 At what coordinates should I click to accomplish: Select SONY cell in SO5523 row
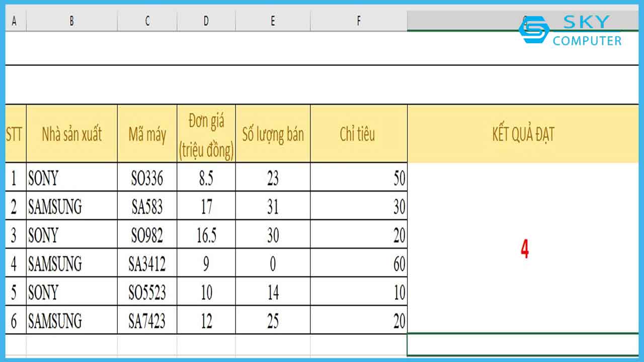[x=72, y=292]
